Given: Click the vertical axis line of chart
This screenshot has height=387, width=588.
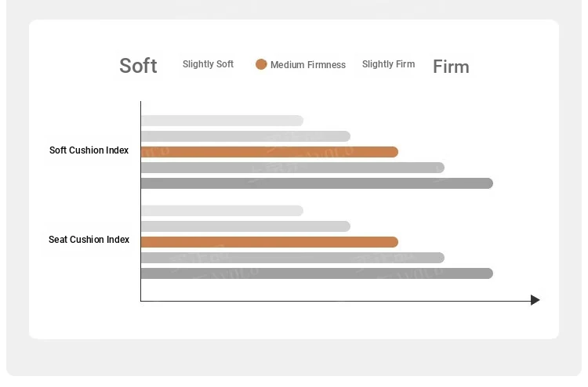Looking at the screenshot, I should (x=140, y=201).
